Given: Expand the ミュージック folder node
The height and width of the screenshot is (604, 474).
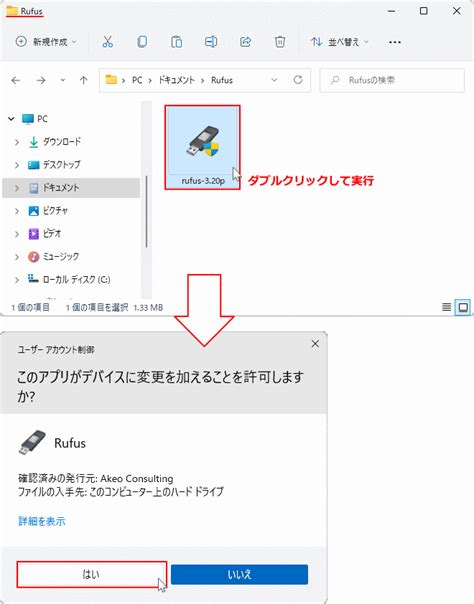Looking at the screenshot, I should (17, 257).
